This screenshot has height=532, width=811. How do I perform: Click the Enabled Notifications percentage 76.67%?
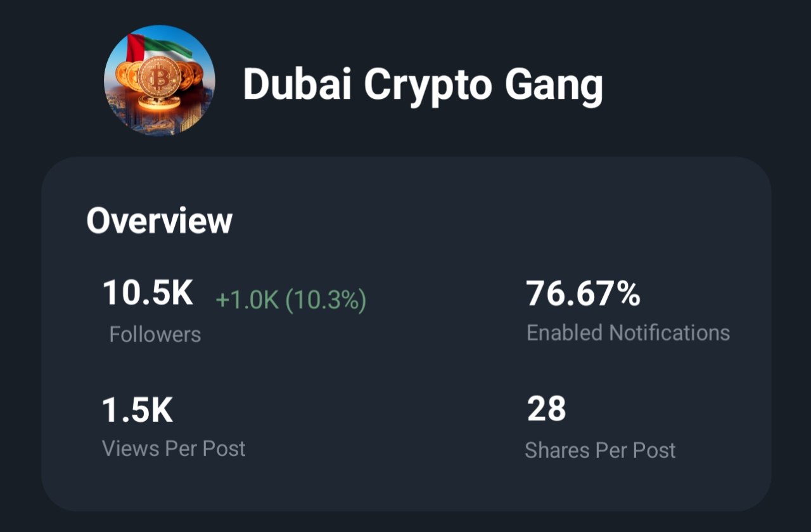(584, 293)
